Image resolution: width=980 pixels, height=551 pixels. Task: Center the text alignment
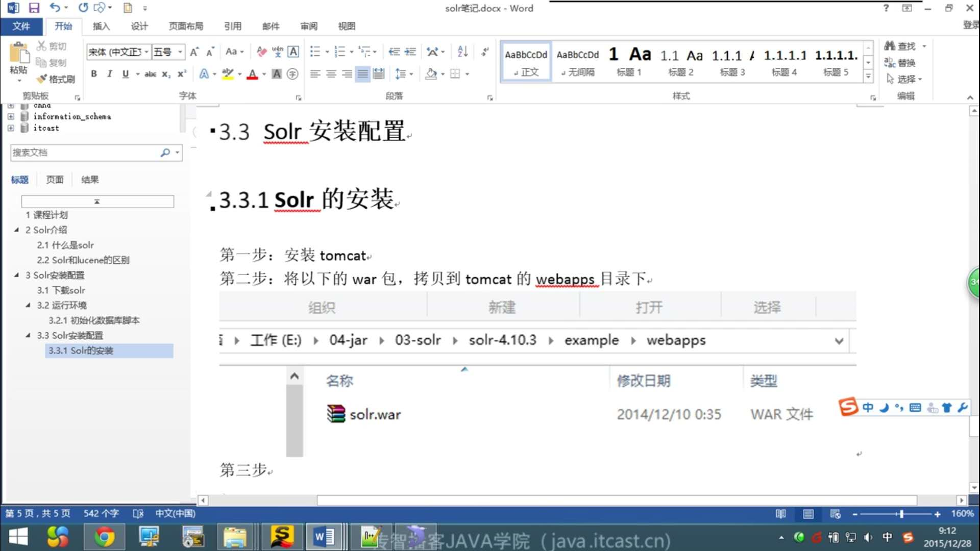331,74
